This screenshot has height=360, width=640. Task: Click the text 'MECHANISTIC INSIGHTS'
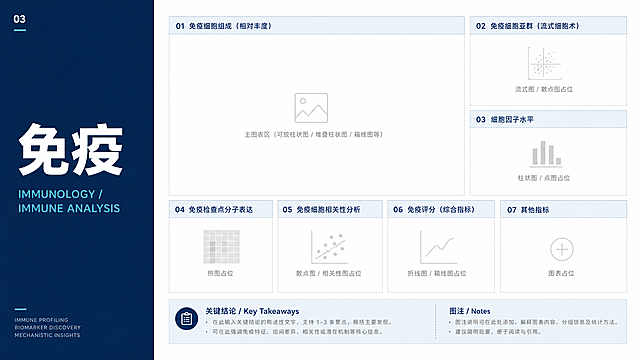[x=47, y=335]
